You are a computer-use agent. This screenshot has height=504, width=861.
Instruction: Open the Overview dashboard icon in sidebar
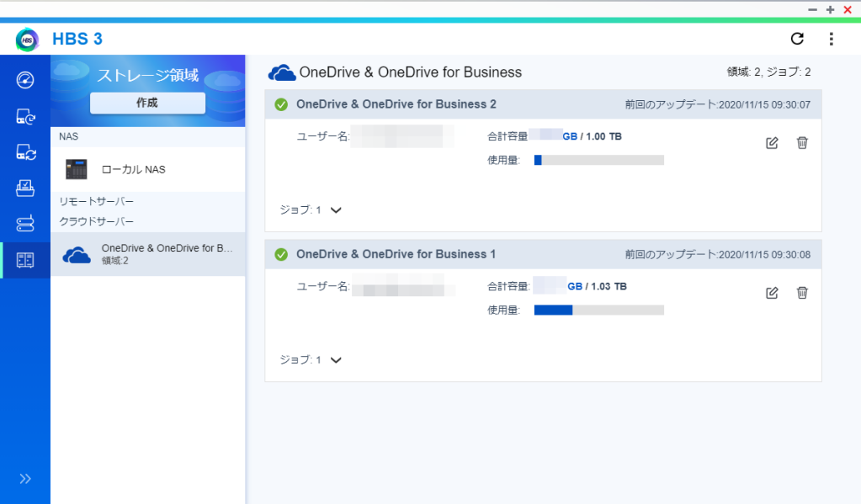coord(24,80)
